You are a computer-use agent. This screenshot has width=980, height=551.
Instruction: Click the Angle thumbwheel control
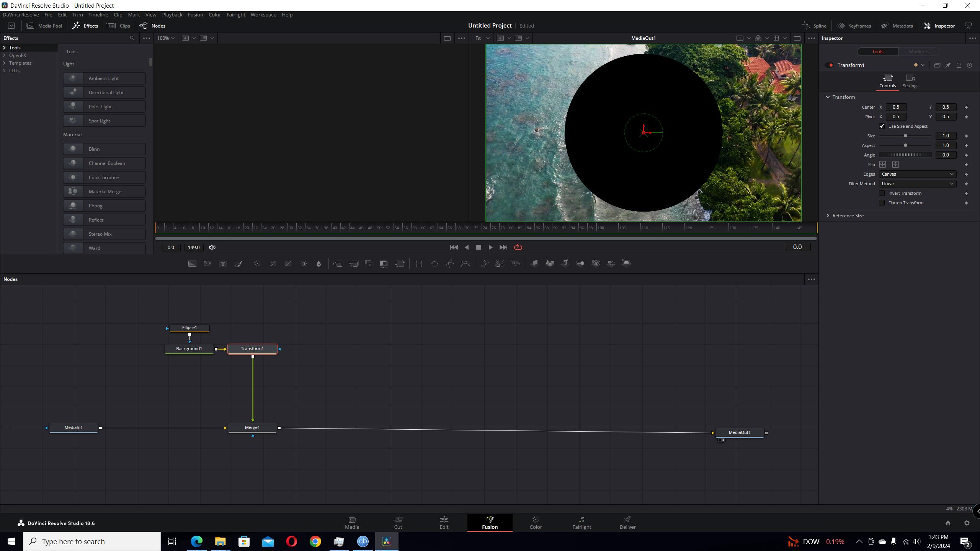[x=905, y=155]
